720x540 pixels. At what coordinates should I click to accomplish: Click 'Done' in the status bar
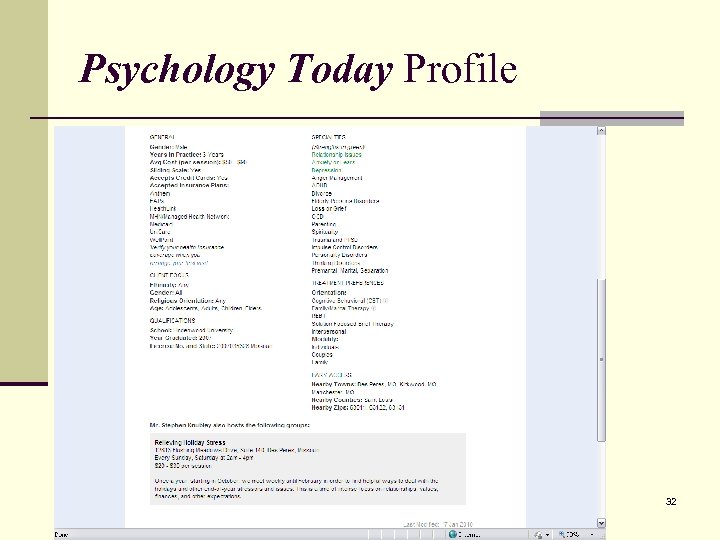pyautogui.click(x=61, y=534)
